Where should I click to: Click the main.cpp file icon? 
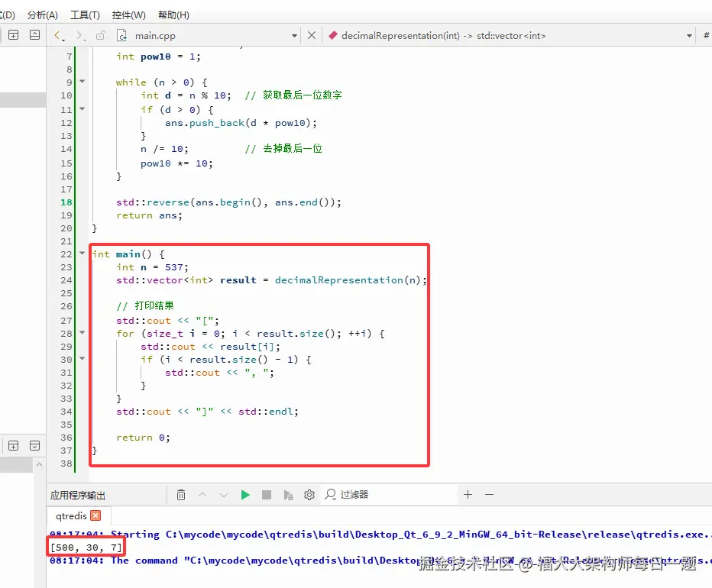click(121, 35)
